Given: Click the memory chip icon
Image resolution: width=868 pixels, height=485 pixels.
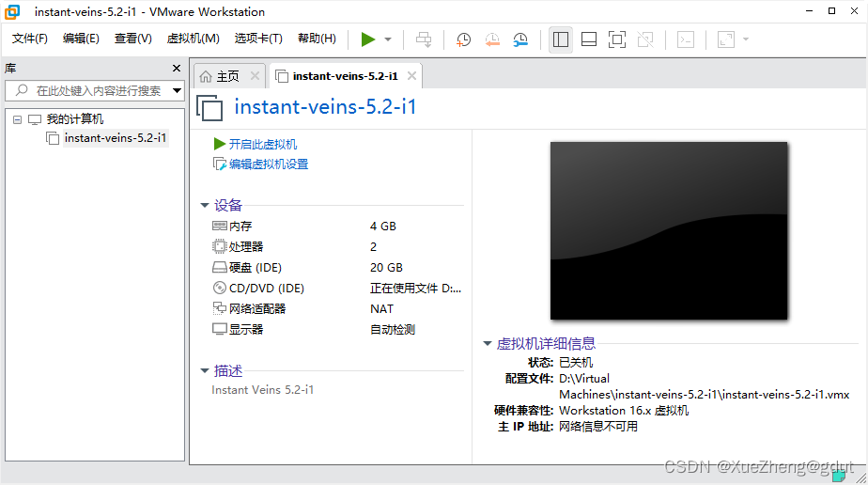Looking at the screenshot, I should click(220, 226).
